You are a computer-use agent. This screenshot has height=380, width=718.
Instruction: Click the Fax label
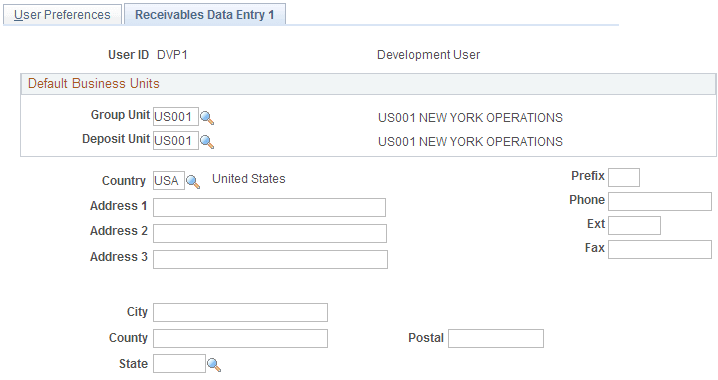pos(595,248)
